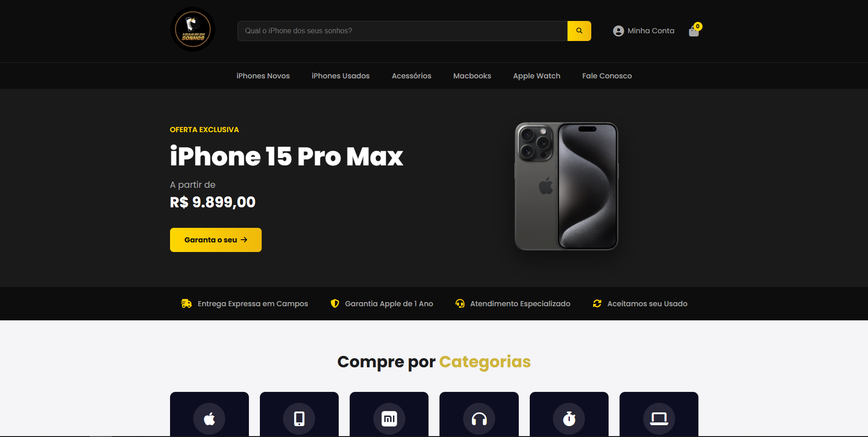Go to Acessórios in navigation bar
Image resolution: width=868 pixels, height=437 pixels.
click(x=411, y=76)
